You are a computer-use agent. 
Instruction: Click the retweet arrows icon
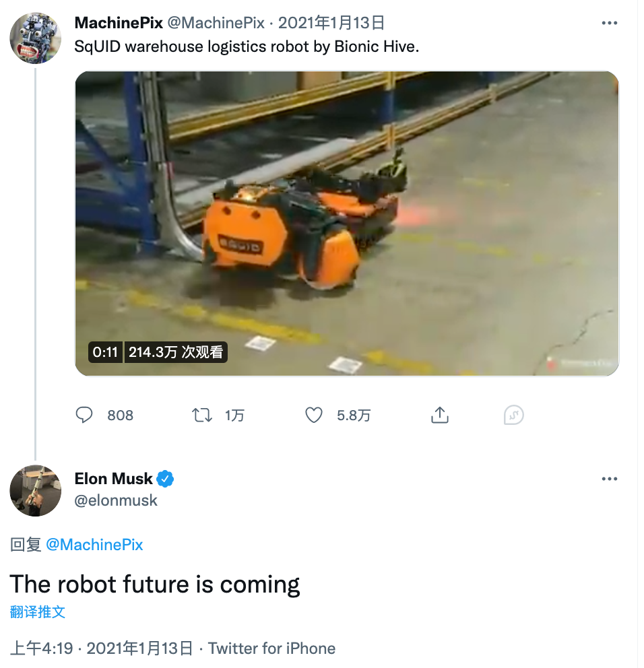pyautogui.click(x=201, y=415)
